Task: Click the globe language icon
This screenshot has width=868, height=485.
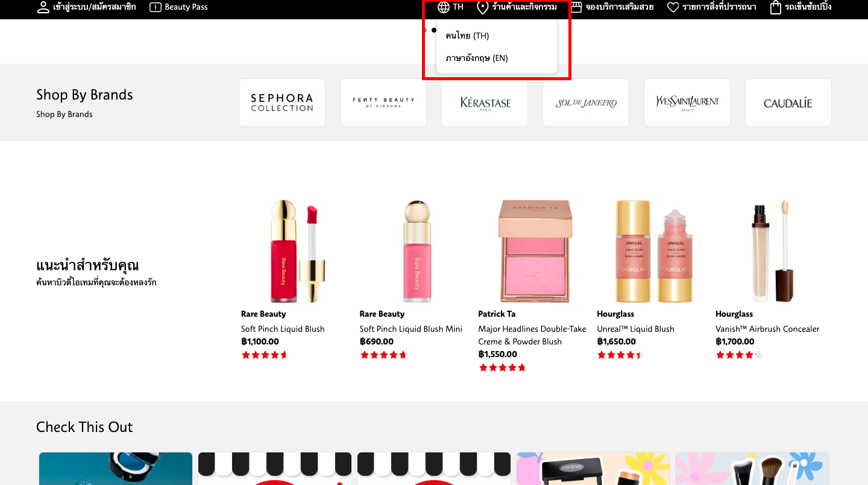Action: coord(444,7)
